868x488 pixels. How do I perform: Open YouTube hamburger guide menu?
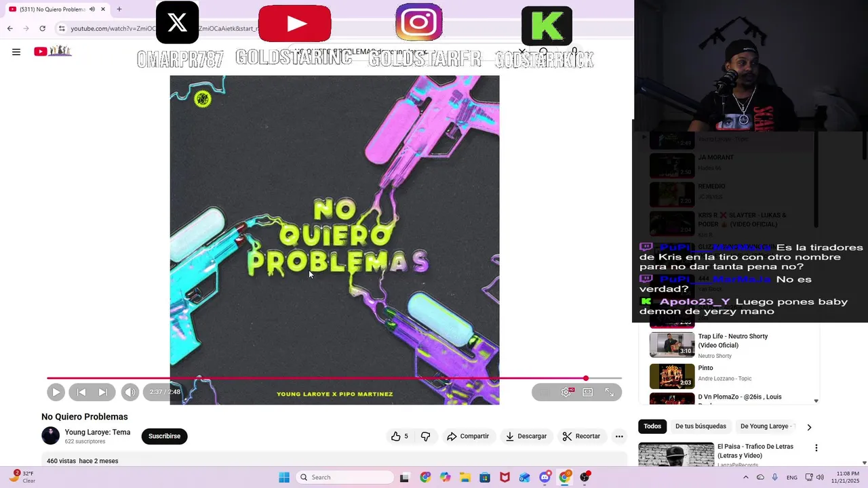tap(16, 52)
